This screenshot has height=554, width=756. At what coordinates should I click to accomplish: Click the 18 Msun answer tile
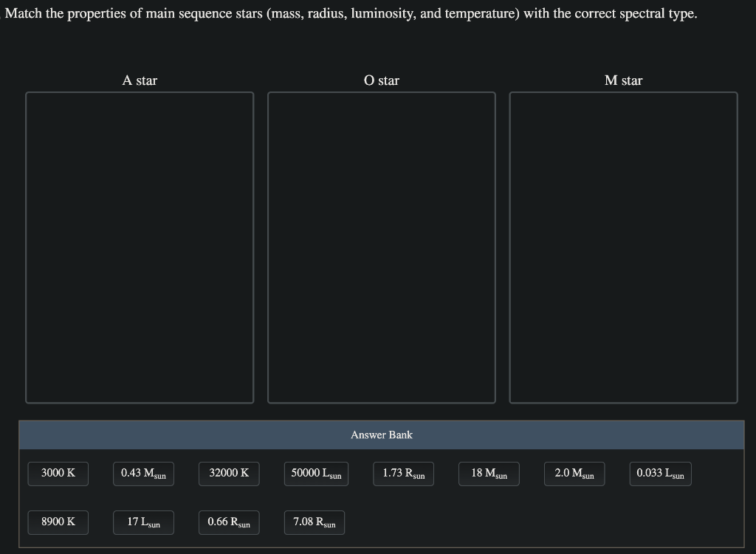point(489,474)
